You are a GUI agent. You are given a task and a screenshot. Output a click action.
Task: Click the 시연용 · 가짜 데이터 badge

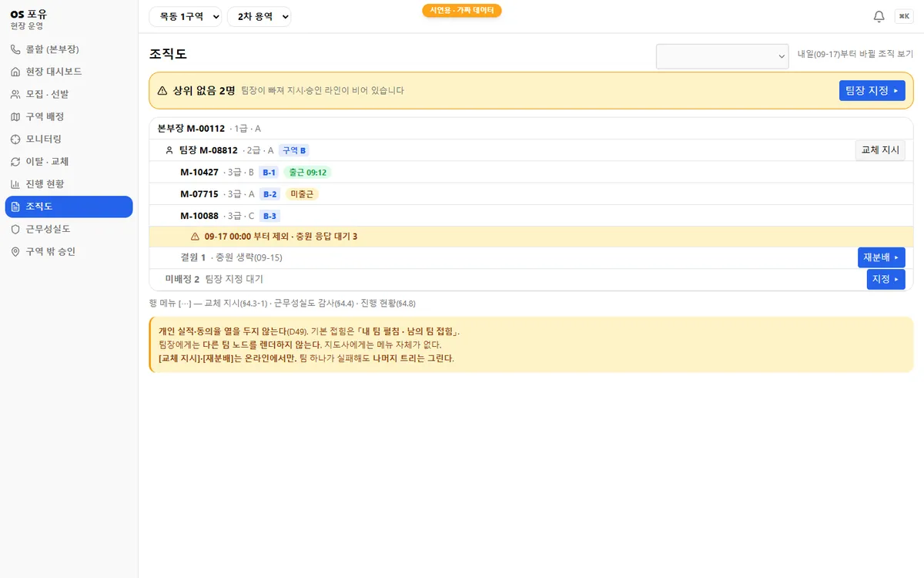[x=462, y=10]
